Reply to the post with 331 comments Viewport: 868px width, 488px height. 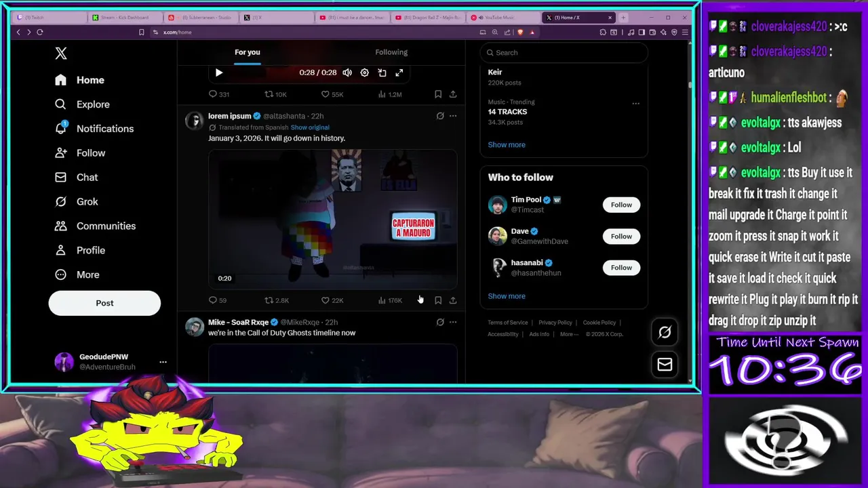[218, 94]
